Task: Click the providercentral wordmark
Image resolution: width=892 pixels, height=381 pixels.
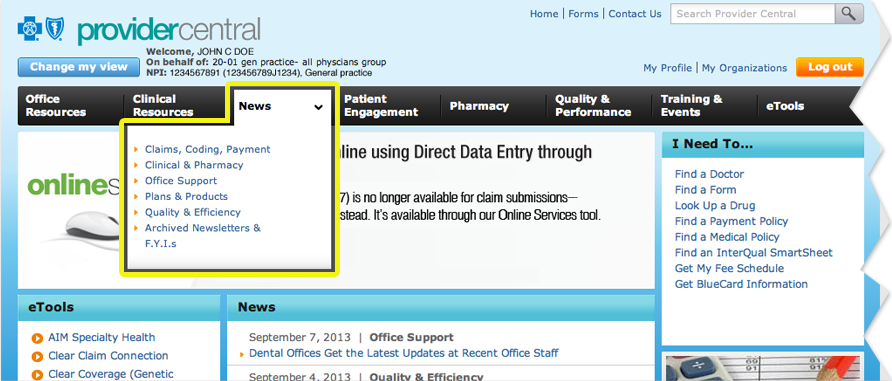Action: pos(168,30)
